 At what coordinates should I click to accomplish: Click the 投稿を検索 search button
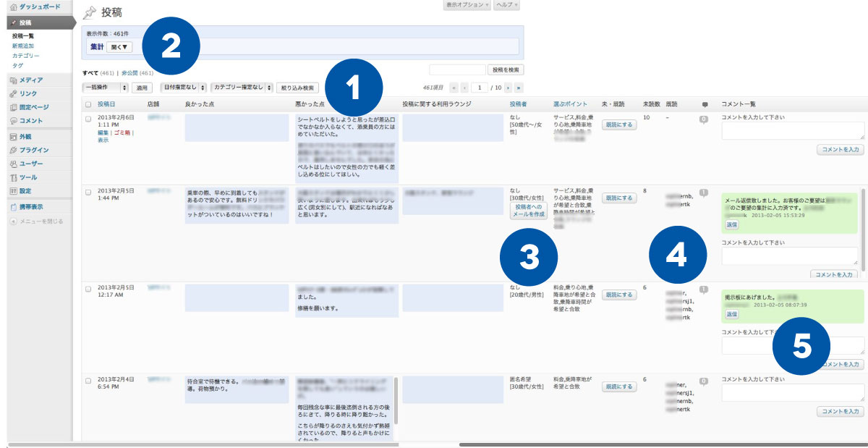pos(506,70)
